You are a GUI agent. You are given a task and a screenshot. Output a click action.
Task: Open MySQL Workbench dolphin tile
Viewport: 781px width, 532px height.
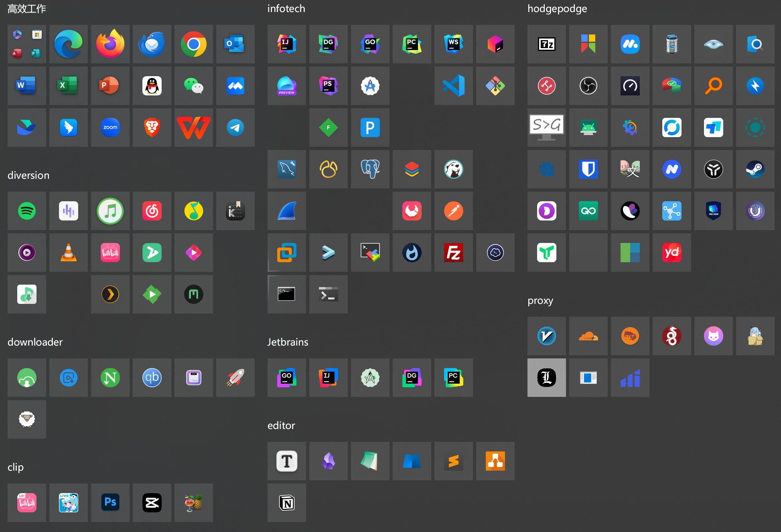coord(287,169)
